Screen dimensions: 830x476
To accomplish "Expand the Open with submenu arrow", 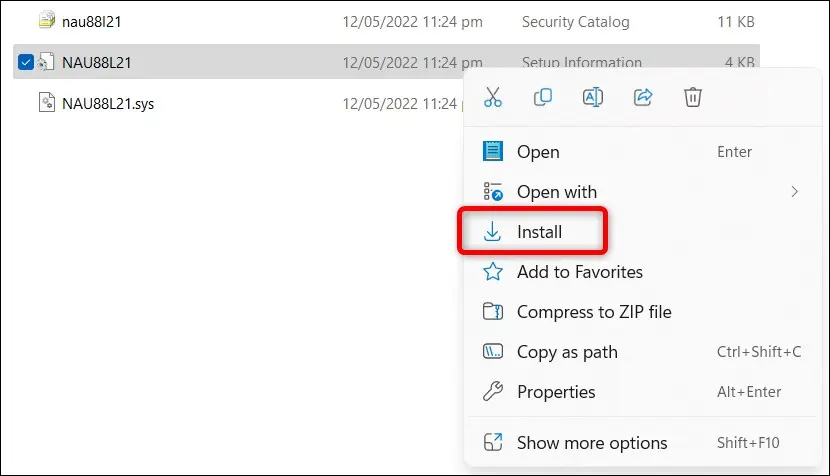I will 794,192.
